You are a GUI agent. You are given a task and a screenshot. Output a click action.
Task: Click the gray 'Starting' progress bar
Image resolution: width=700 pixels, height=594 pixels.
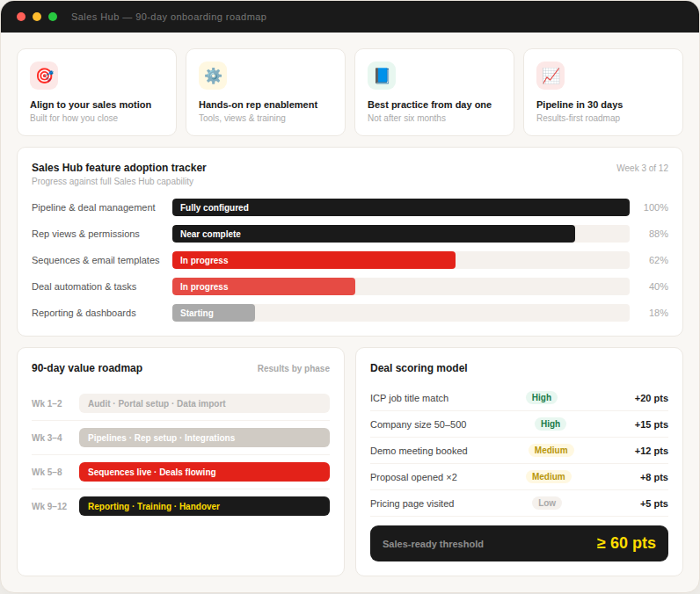214,313
